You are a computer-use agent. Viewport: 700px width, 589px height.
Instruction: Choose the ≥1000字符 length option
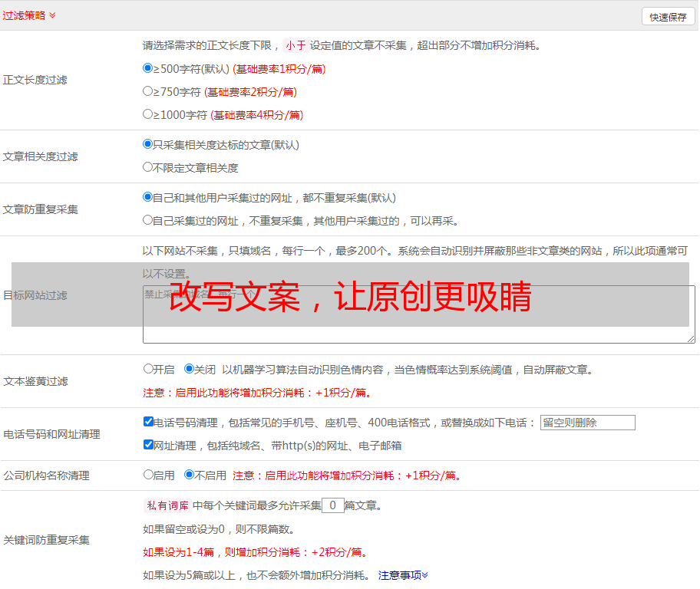click(x=148, y=114)
